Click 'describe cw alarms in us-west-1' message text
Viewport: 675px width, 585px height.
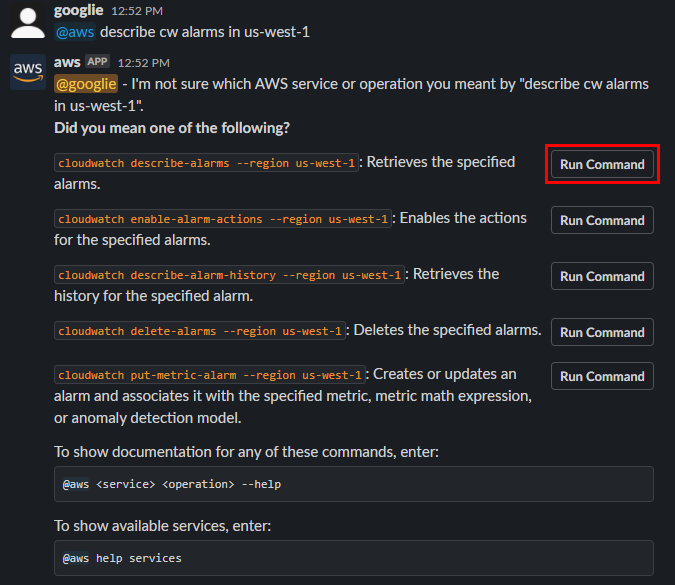[x=205, y=32]
